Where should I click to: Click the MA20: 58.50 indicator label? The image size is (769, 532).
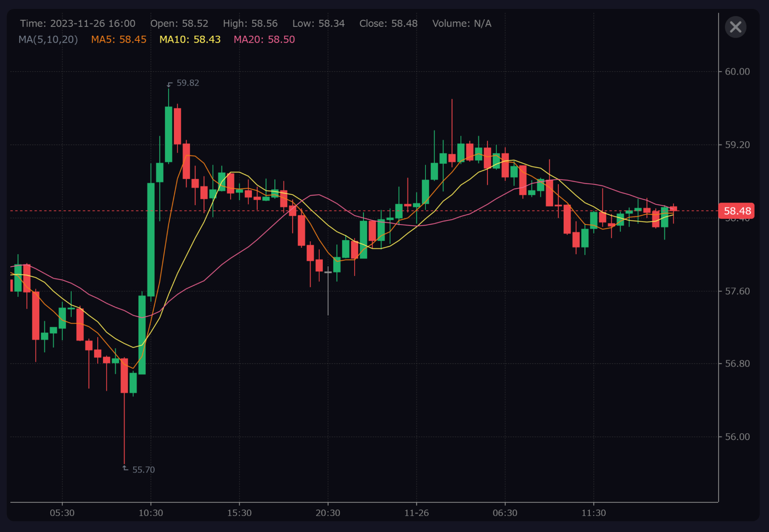[x=264, y=40]
